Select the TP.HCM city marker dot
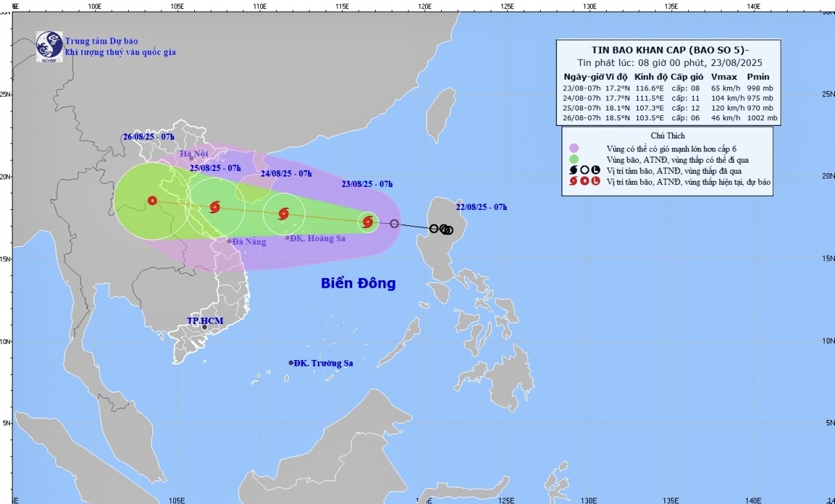Viewport: 835px width, 504px height. 205,327
